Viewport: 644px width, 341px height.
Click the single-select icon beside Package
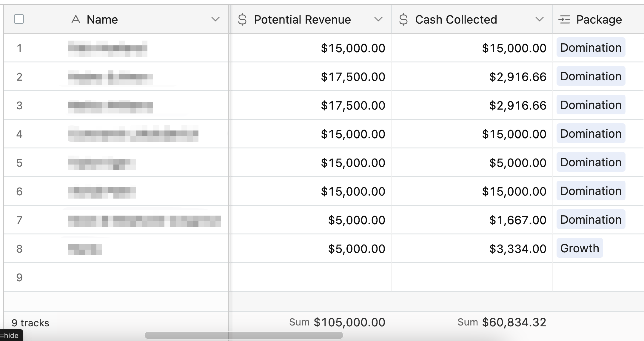coord(564,20)
